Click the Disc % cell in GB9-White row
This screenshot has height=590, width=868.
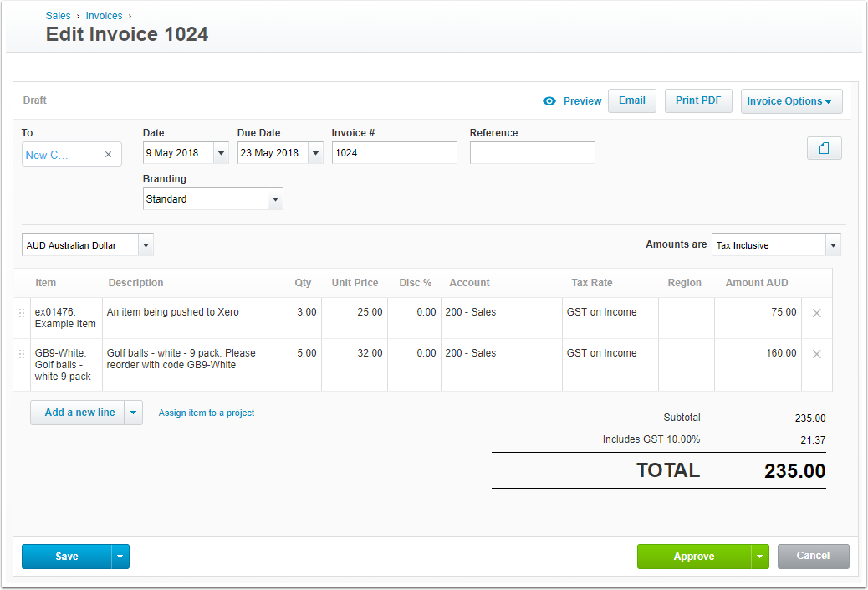coord(414,365)
